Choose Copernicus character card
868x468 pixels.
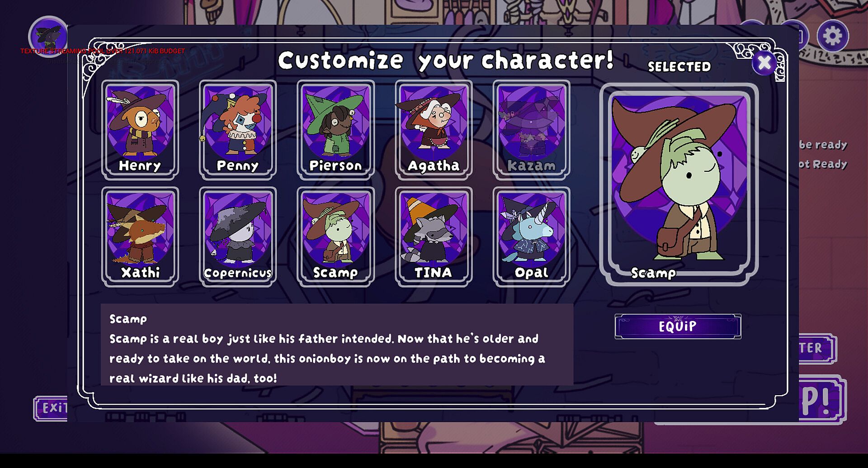point(238,236)
